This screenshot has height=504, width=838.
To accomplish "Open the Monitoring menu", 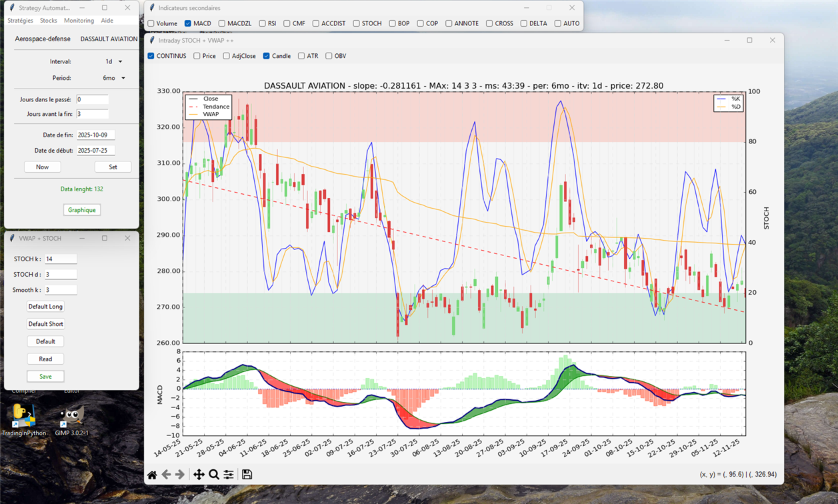I will click(x=79, y=21).
